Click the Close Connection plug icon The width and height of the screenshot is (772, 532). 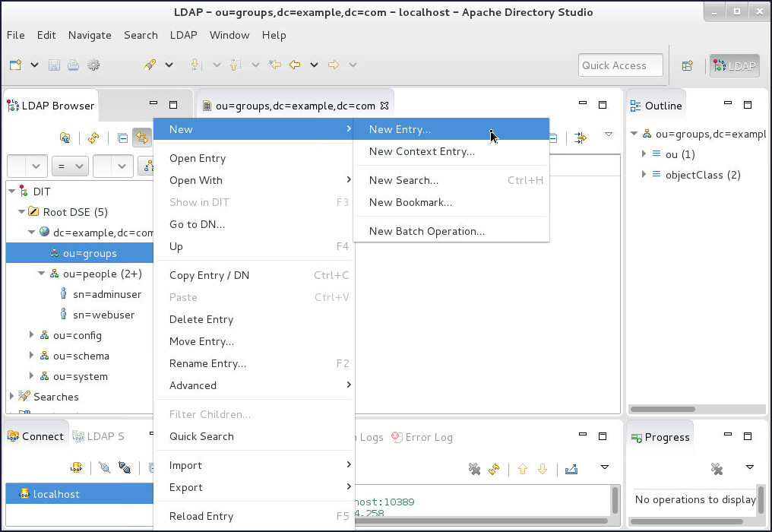pos(124,467)
